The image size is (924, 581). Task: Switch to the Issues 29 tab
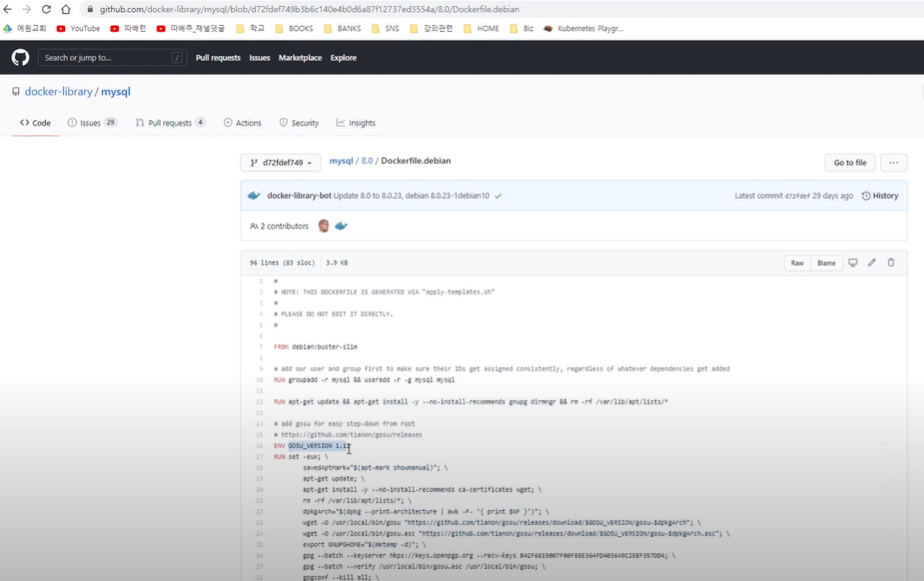tap(93, 123)
